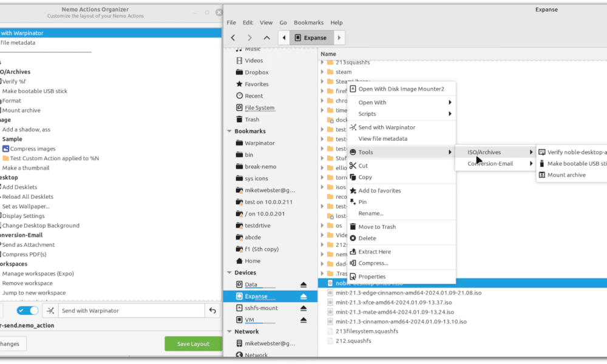This screenshot has width=607, height=364.
Task: Choose Open With Disk Image Mounter2
Action: (x=401, y=89)
